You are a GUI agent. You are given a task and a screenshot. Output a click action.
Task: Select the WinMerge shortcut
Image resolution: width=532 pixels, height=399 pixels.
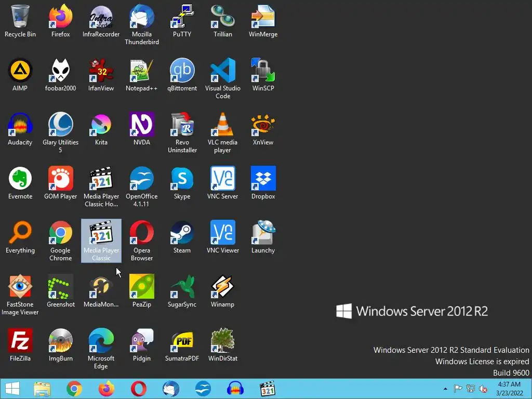263,21
